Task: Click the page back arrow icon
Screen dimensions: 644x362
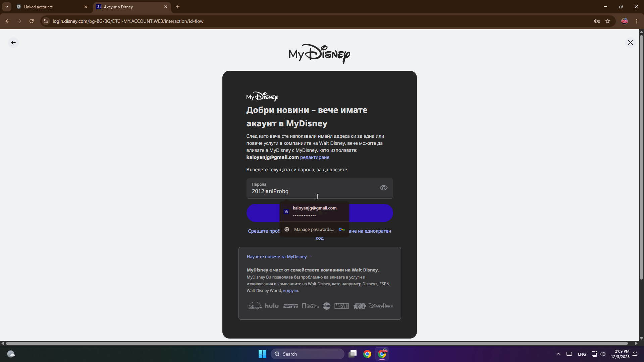Action: [x=13, y=43]
